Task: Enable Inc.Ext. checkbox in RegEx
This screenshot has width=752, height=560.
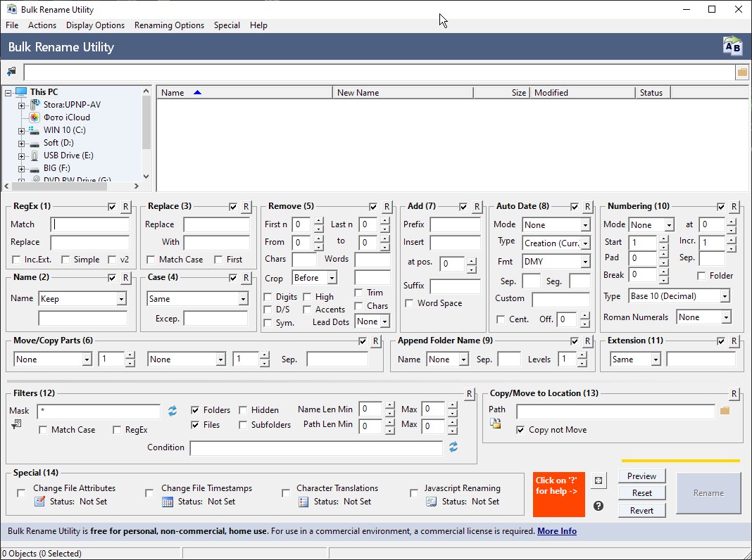Action: coord(16,260)
